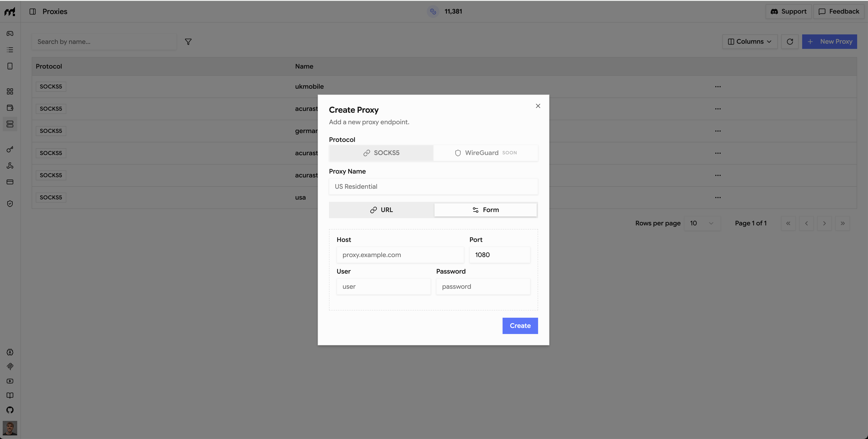Open the API key sidebar icon
Screen dimensions: 868x439
10,149
